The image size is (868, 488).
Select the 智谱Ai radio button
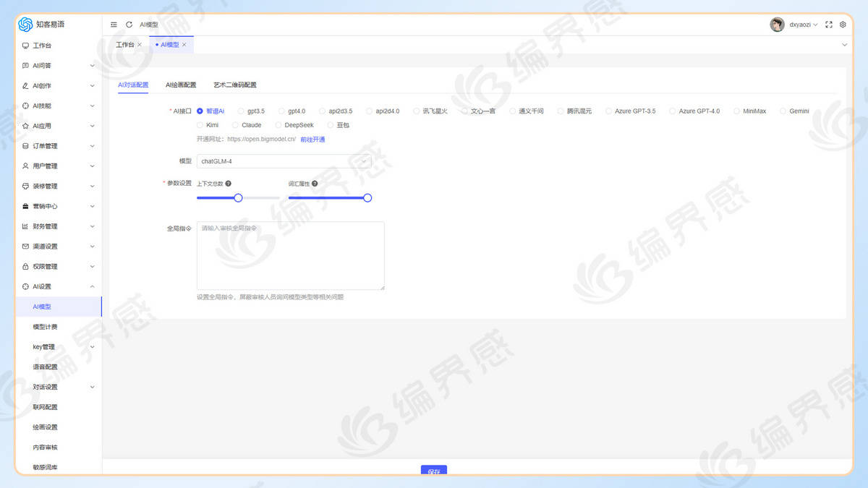[200, 111]
